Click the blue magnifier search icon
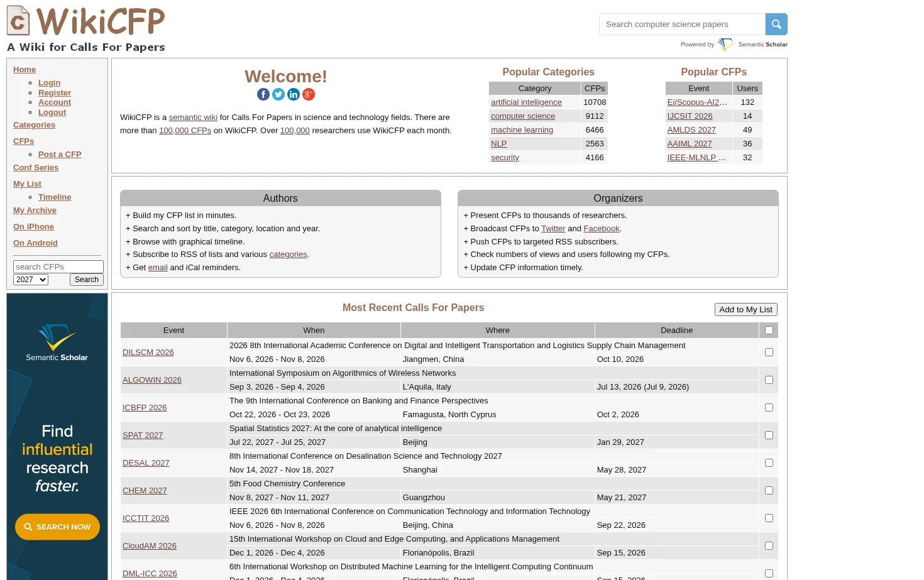Image resolution: width=924 pixels, height=580 pixels. (x=776, y=25)
